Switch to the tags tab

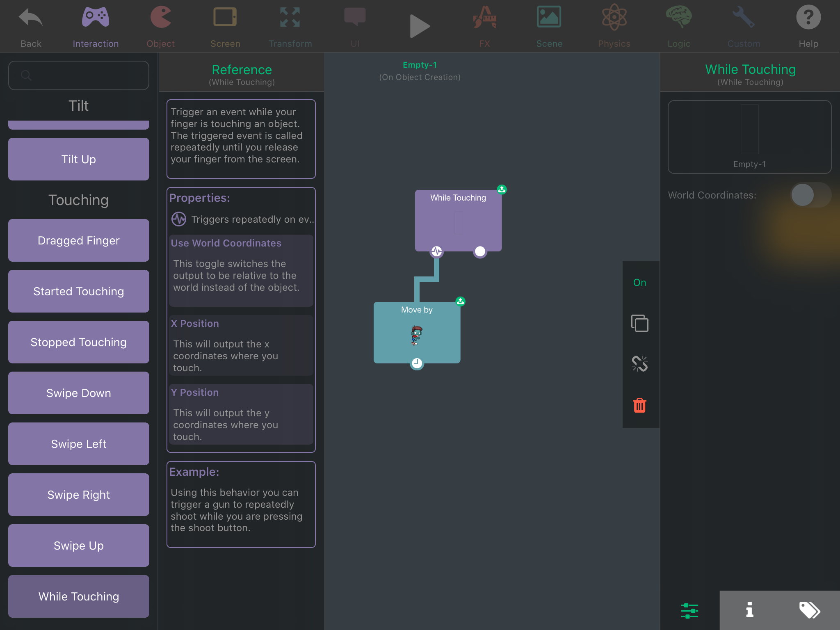809,610
